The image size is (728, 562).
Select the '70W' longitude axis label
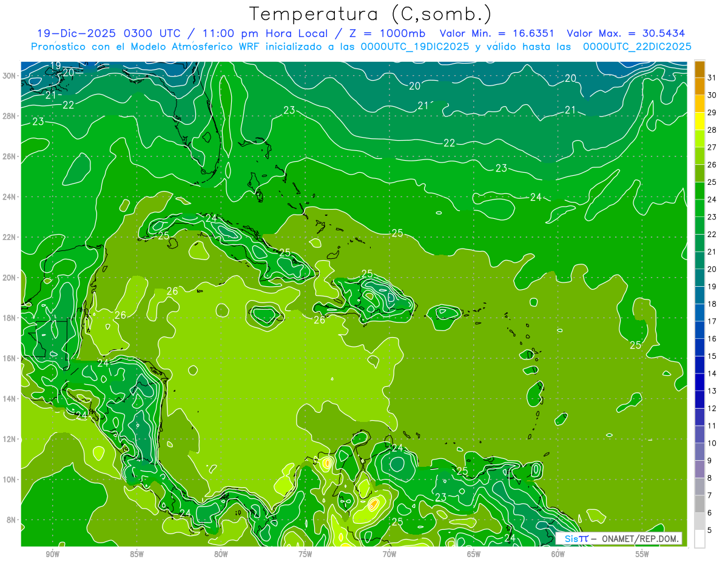[x=389, y=554]
